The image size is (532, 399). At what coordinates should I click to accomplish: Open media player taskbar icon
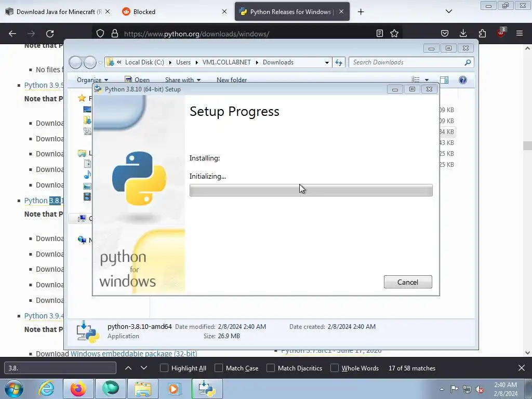pyautogui.click(x=175, y=389)
